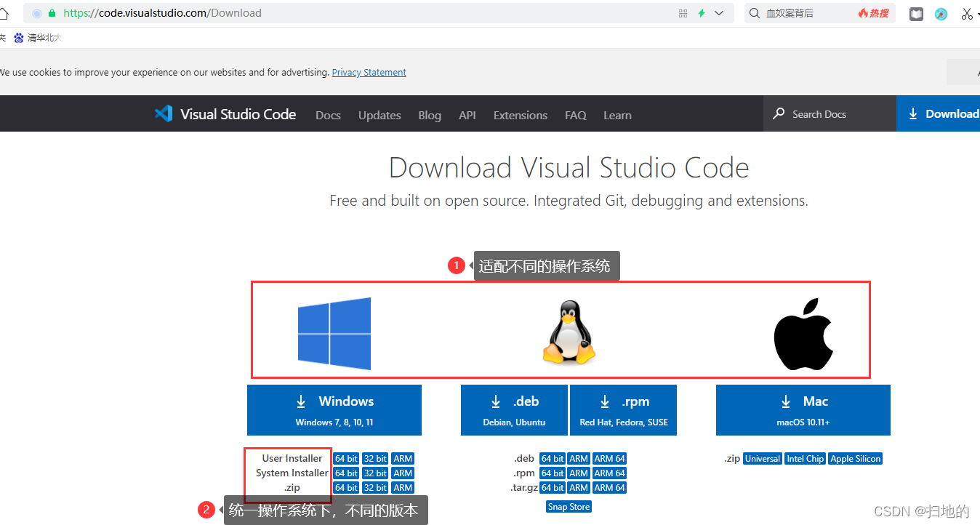Click Mac .zip Apple Silicon link

[x=856, y=459]
